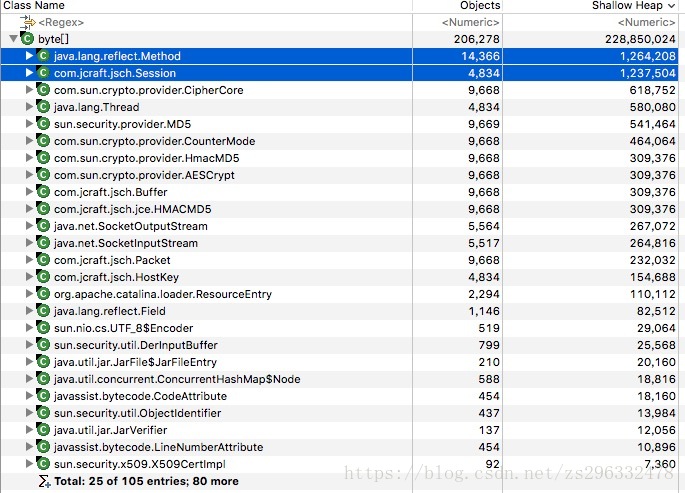Image resolution: width=685 pixels, height=493 pixels.
Task: Click objects count 1,146
Action: (484, 311)
